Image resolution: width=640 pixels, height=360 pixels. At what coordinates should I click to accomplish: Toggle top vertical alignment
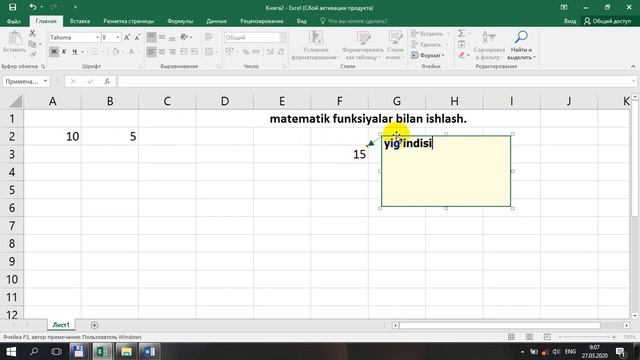pos(151,38)
